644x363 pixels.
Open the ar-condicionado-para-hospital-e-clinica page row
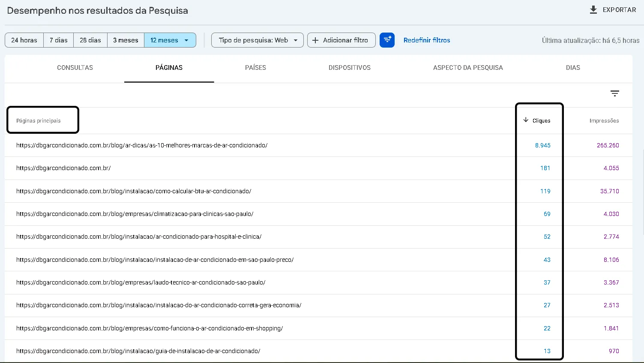pos(318,237)
